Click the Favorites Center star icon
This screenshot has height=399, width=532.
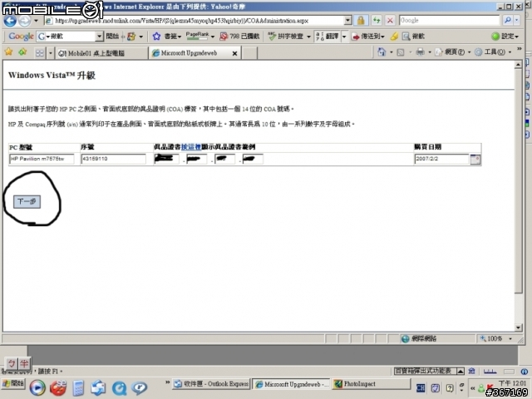tap(9, 52)
